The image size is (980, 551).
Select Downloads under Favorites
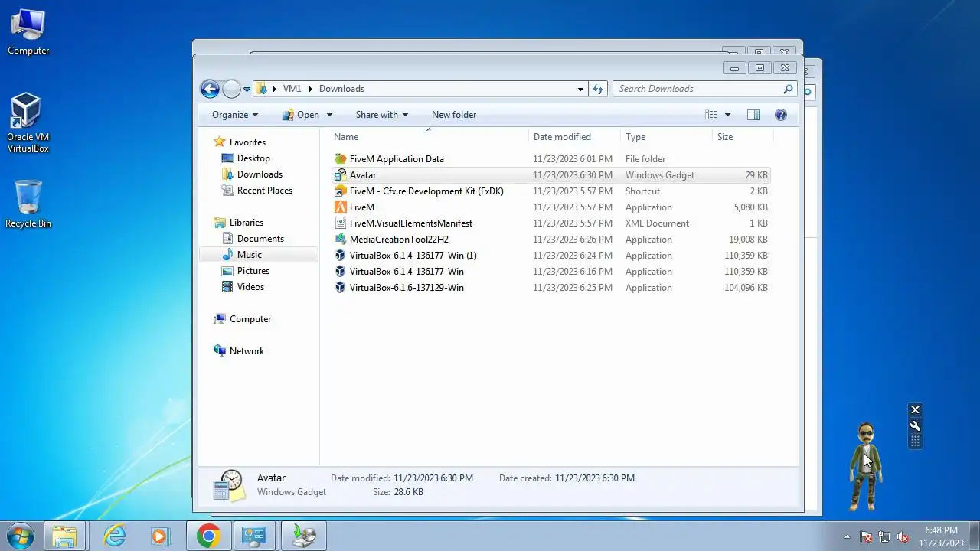(x=260, y=174)
